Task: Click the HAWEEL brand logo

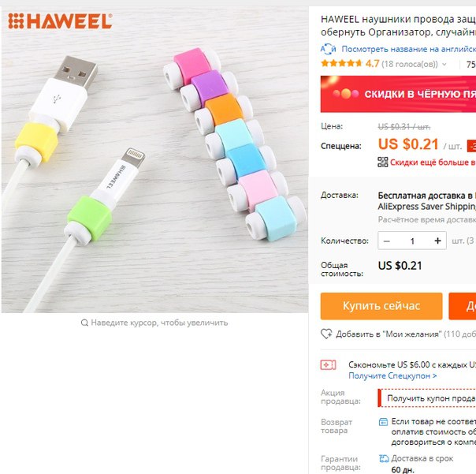Action: tap(60, 21)
